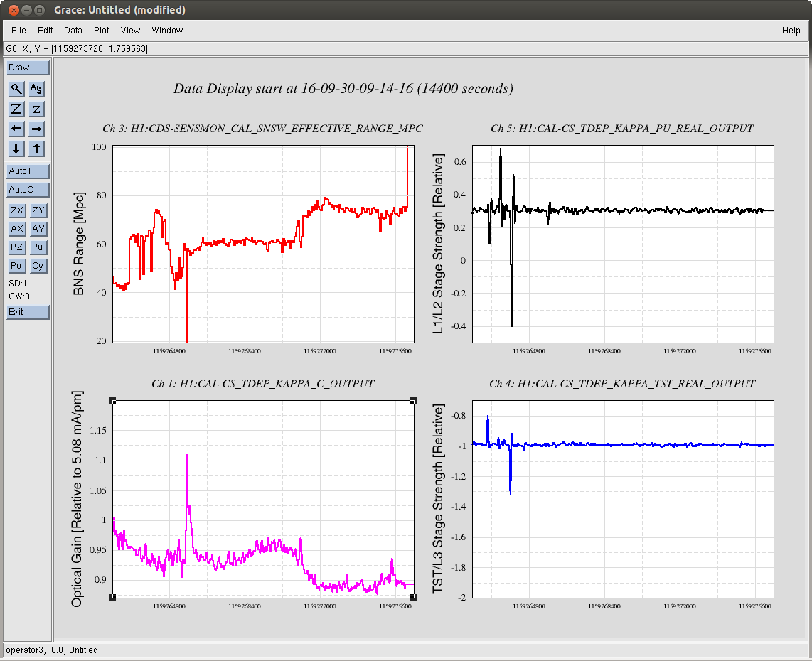Click the Ch 3 EFFECTIVE_RANGE_MPC graph title
Image resolution: width=812 pixels, height=661 pixels.
coord(262,129)
